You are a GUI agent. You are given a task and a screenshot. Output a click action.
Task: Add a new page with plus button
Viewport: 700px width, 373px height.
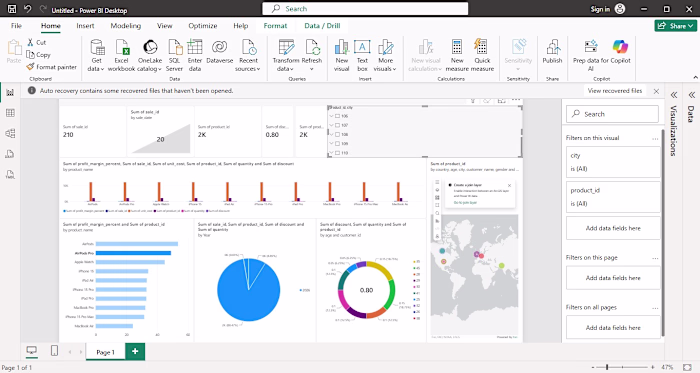(x=135, y=352)
